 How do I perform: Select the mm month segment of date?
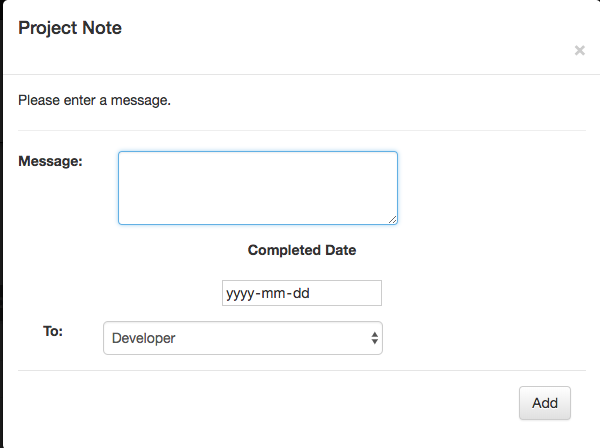tap(273, 293)
